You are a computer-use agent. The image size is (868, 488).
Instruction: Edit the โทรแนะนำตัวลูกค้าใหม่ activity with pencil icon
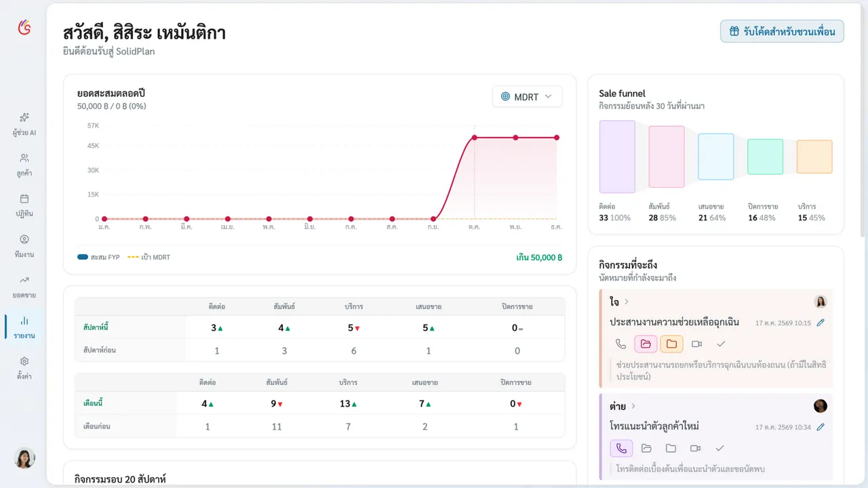[821, 427]
